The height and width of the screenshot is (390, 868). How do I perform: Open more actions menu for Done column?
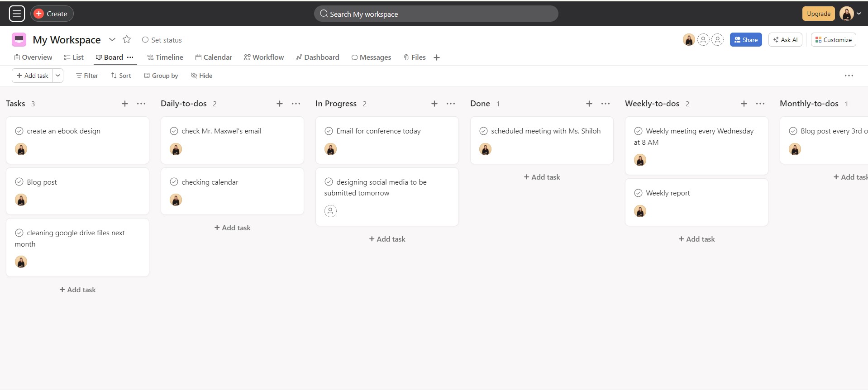(606, 104)
